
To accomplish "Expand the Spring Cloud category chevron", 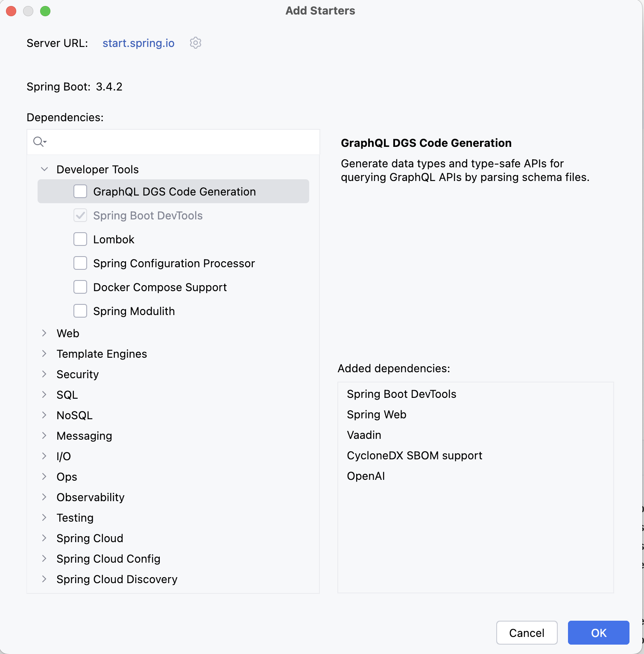I will point(44,538).
